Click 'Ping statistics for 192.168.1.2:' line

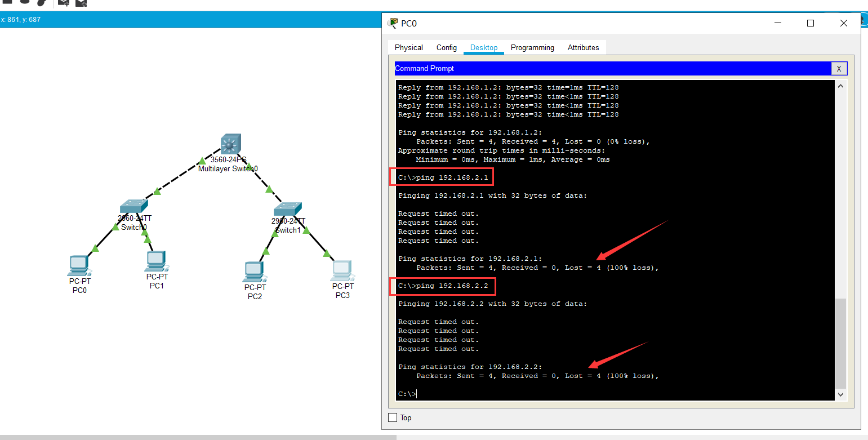point(470,132)
